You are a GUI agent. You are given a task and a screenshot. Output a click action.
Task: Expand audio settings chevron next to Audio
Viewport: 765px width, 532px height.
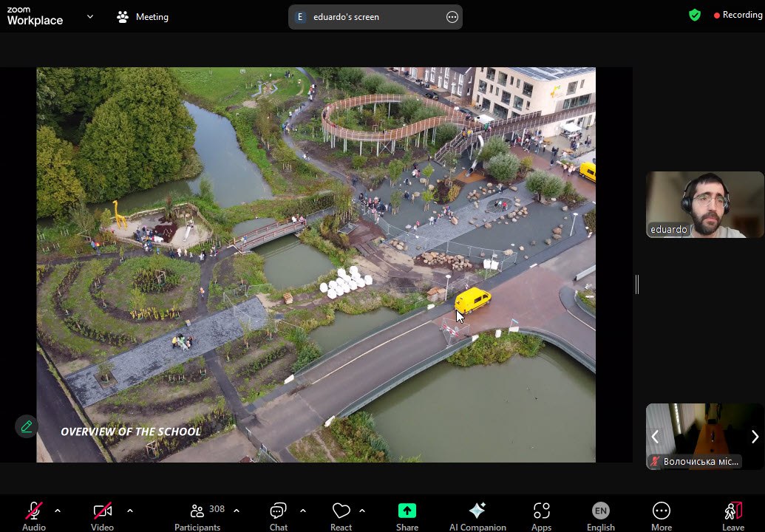click(x=58, y=511)
